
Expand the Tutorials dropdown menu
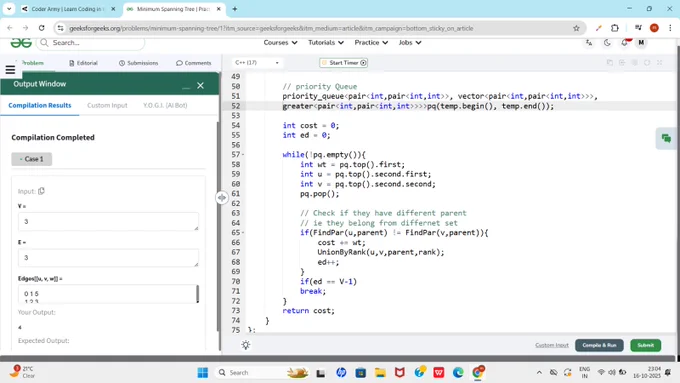pos(326,43)
